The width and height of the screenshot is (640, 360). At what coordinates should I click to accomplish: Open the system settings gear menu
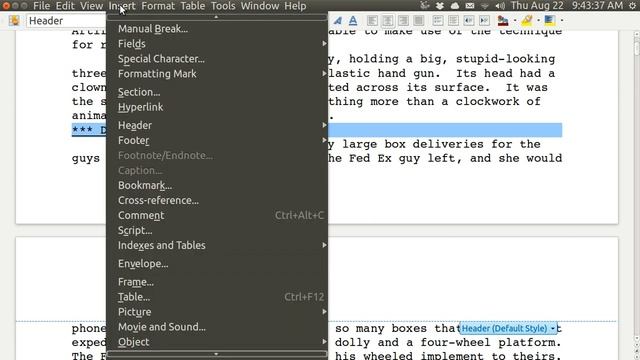point(632,6)
